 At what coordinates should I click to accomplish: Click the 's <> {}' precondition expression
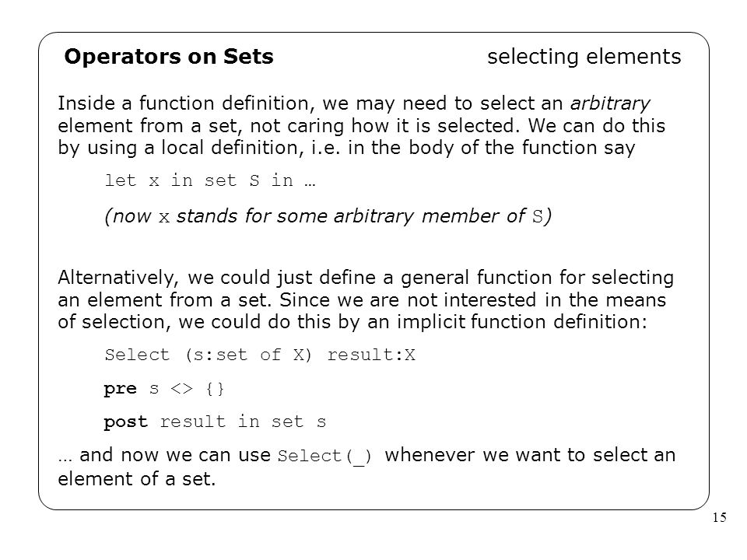point(187,389)
